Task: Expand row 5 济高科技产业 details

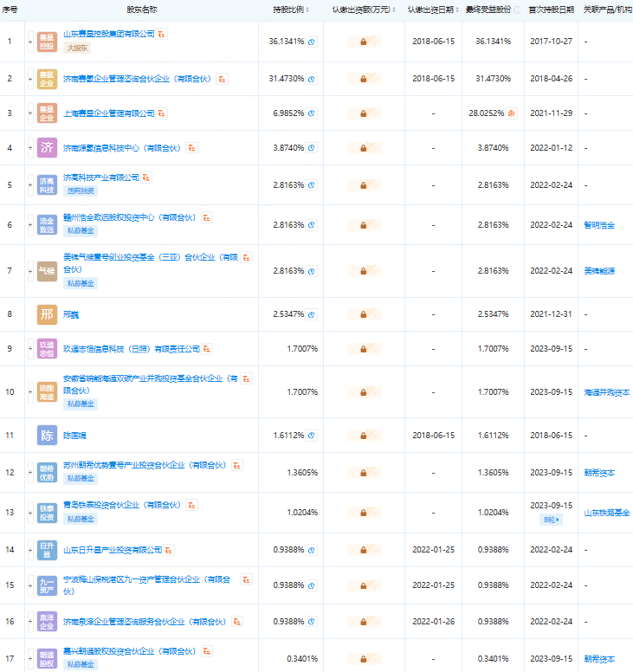Action: (31, 184)
